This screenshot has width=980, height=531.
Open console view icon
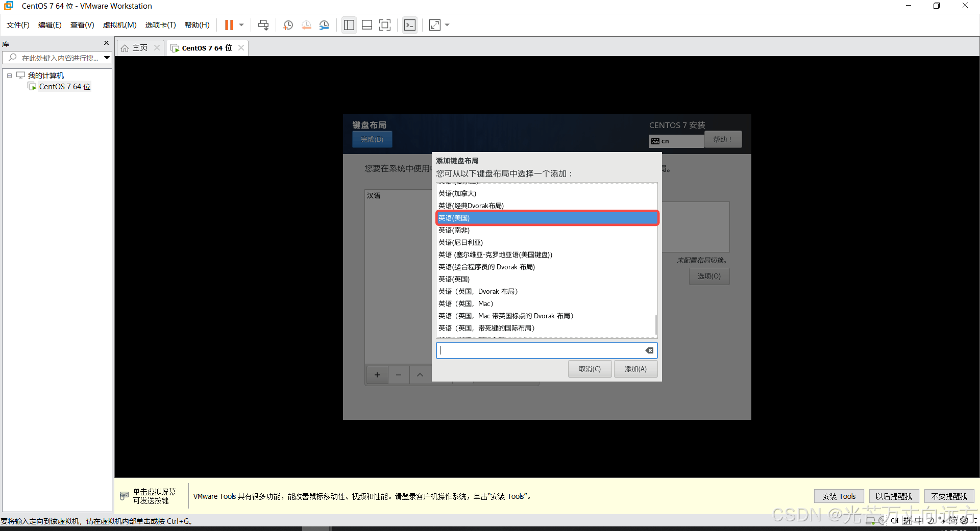click(x=410, y=25)
